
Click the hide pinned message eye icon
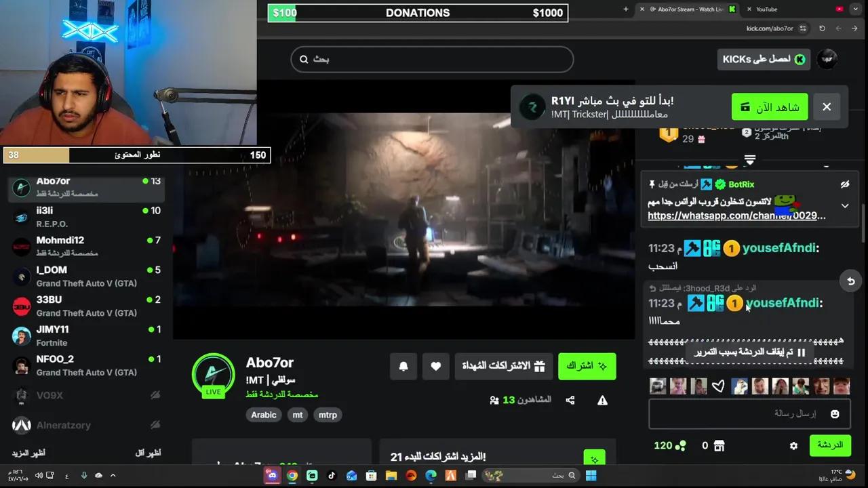point(845,184)
